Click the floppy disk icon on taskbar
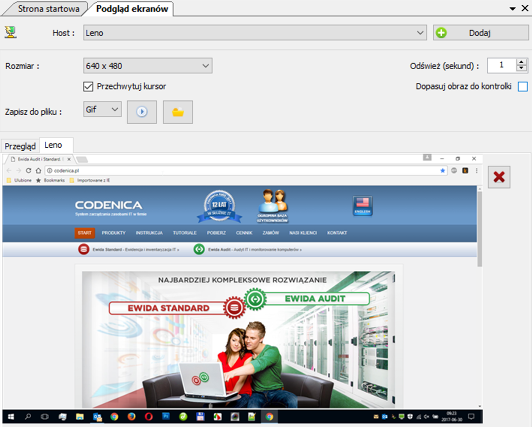 click(201, 416)
